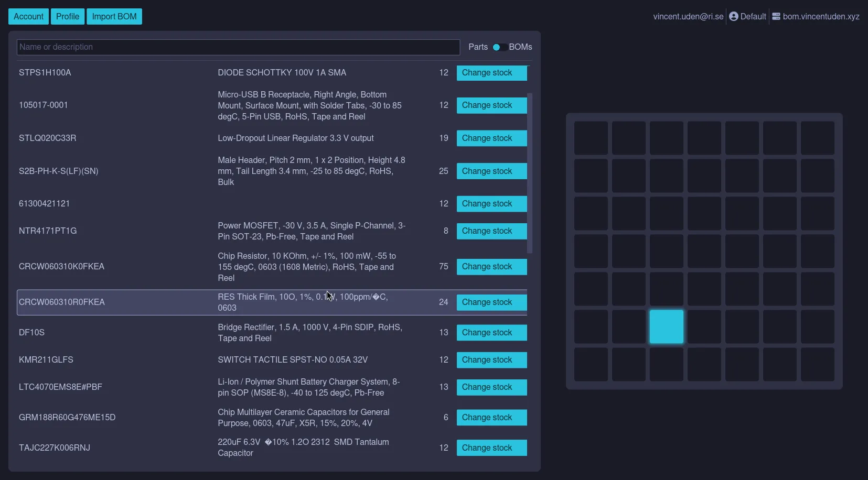Change stock for the STLQ020C33R regulator
The height and width of the screenshot is (480, 868).
[491, 138]
